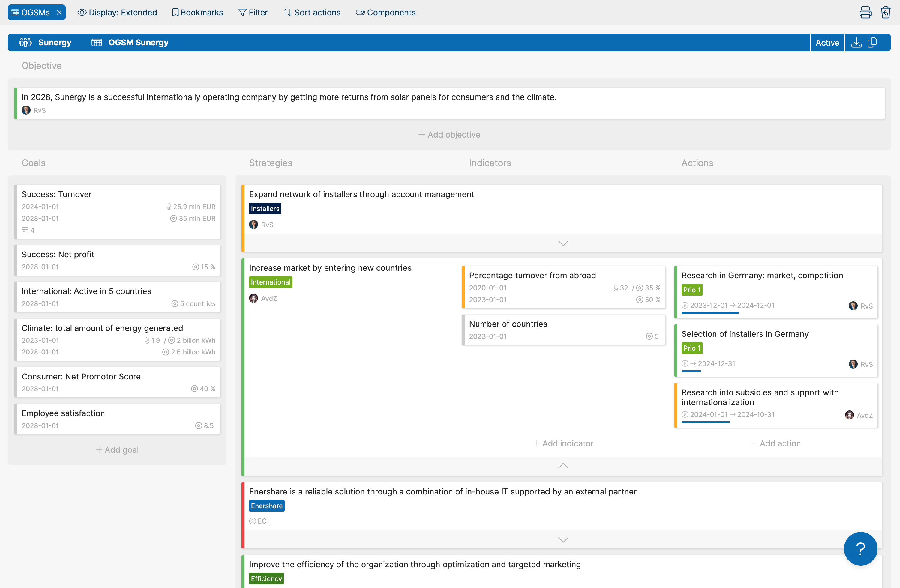Click the print icon
Image resolution: width=900 pixels, height=588 pixels.
click(865, 13)
